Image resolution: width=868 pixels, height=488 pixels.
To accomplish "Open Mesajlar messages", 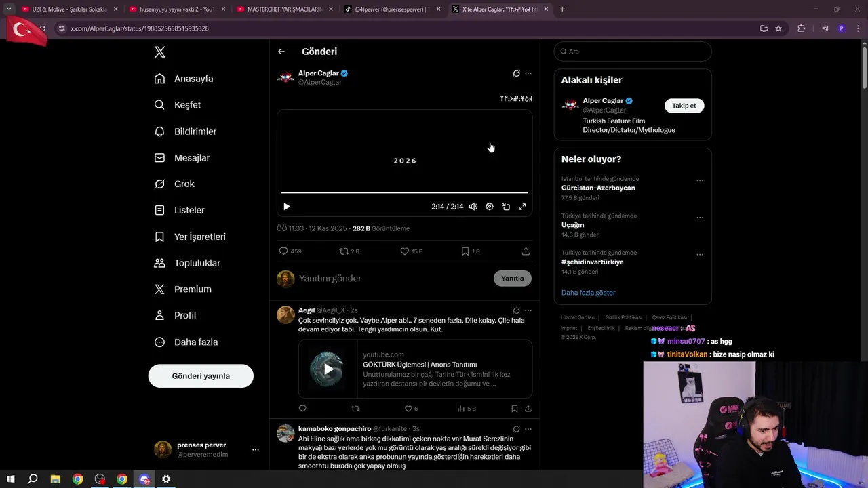I will click(182, 158).
